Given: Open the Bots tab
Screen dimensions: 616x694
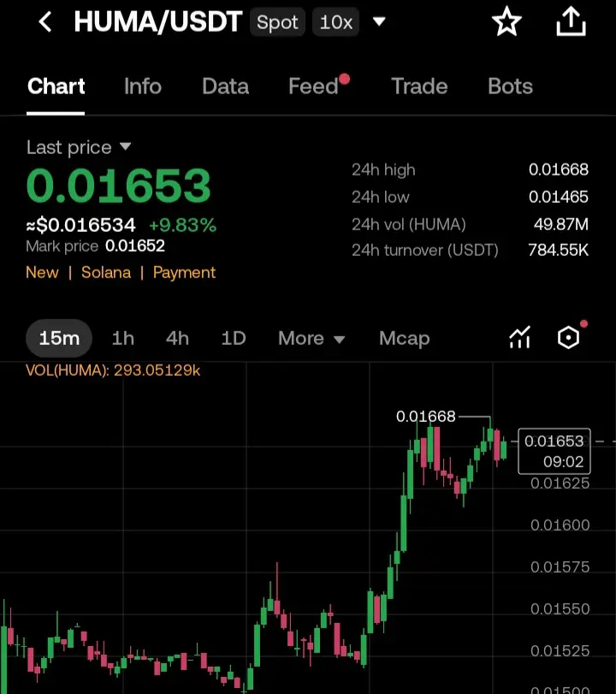Looking at the screenshot, I should (x=510, y=86).
